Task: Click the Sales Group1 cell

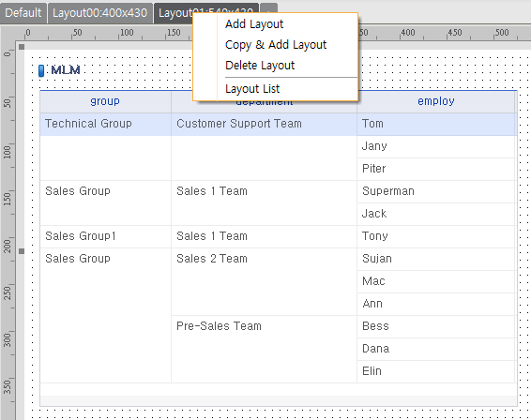Action: click(106, 236)
